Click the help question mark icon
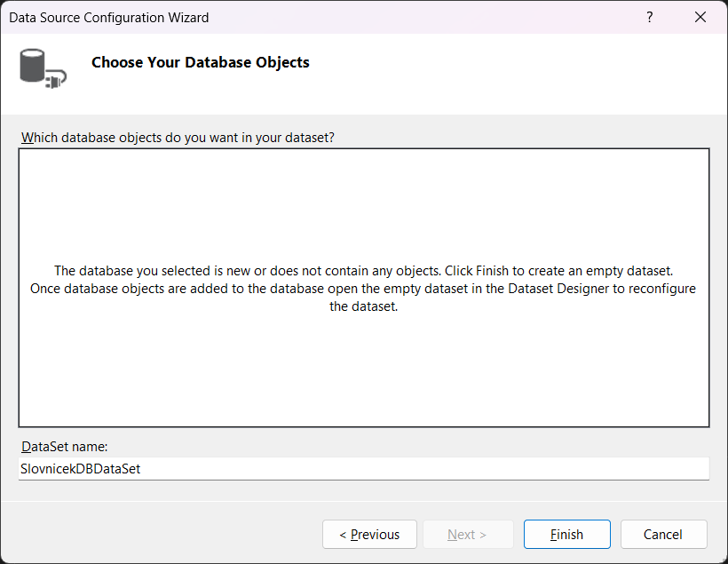Screen dimensions: 728x564 [x=650, y=17]
